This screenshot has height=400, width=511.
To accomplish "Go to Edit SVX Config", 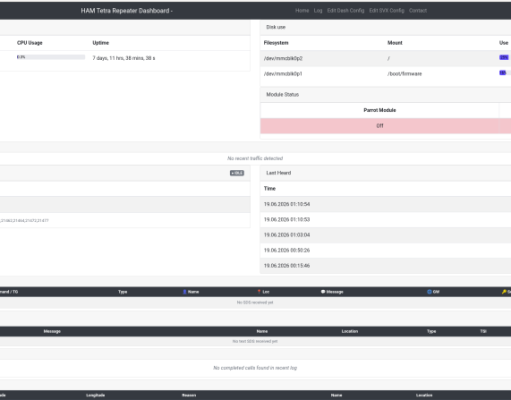I will coord(387,11).
